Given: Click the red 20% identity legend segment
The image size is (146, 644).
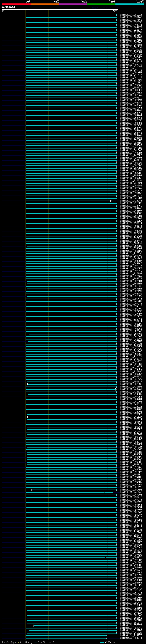Looking at the screenshot, I should click(x=16, y=4).
